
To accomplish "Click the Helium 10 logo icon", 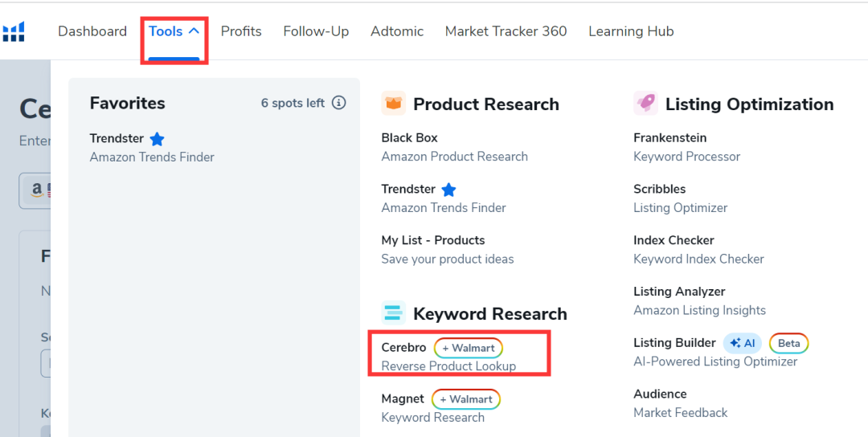I will pos(14,32).
